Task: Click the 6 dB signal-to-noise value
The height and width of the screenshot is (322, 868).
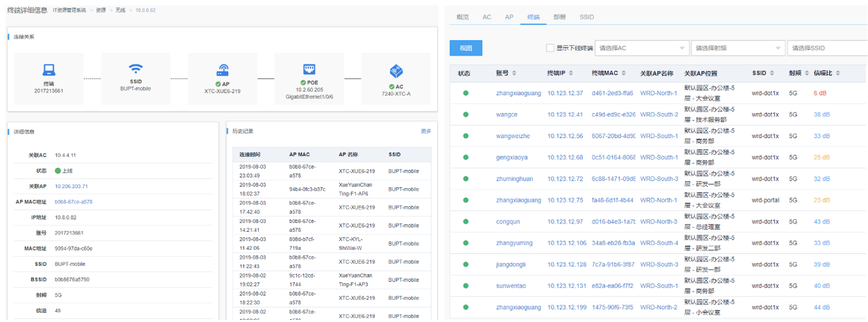Action: tap(820, 93)
